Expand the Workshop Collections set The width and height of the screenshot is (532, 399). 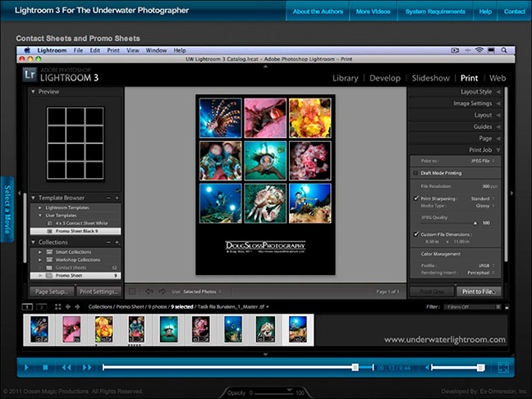(x=40, y=260)
